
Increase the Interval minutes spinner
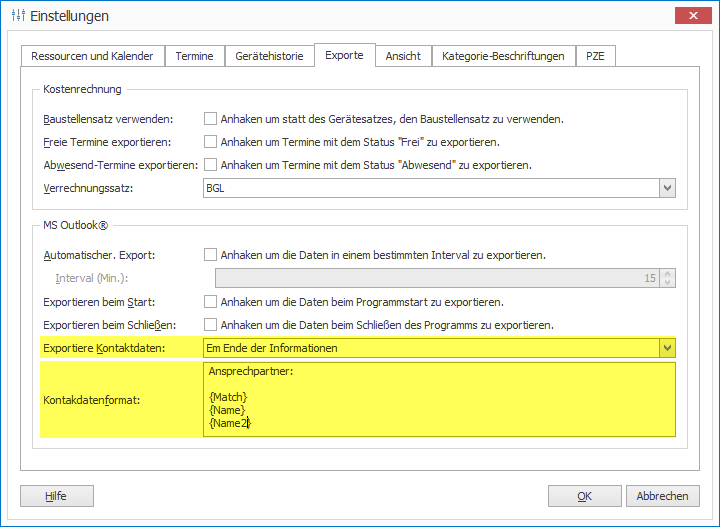(x=667, y=274)
